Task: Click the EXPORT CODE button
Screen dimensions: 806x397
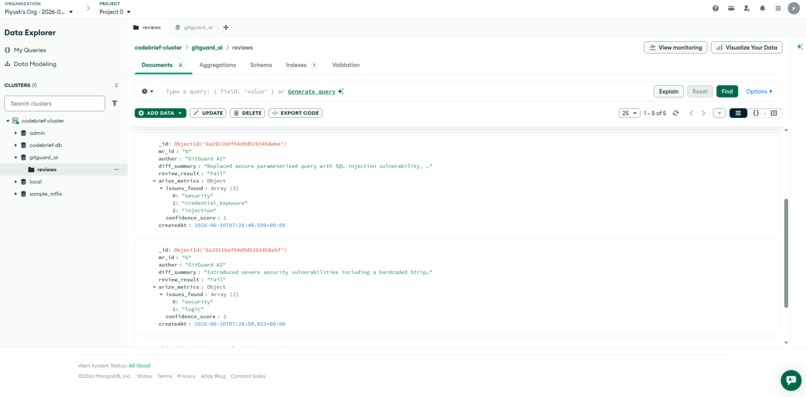Action: click(x=296, y=113)
